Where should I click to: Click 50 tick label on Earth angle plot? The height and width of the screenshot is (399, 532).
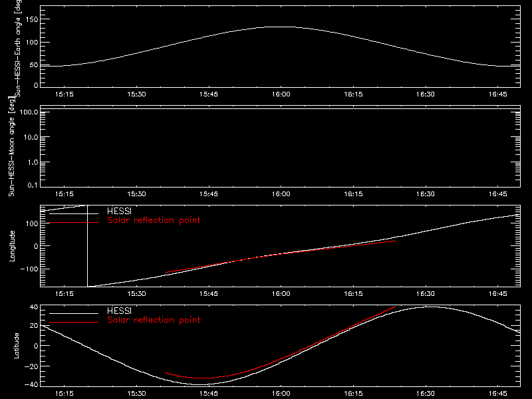tap(34, 65)
